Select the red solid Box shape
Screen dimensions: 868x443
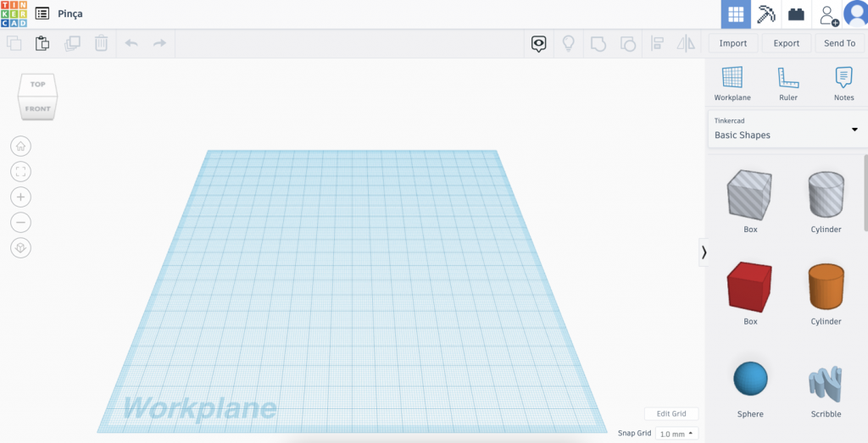click(749, 287)
